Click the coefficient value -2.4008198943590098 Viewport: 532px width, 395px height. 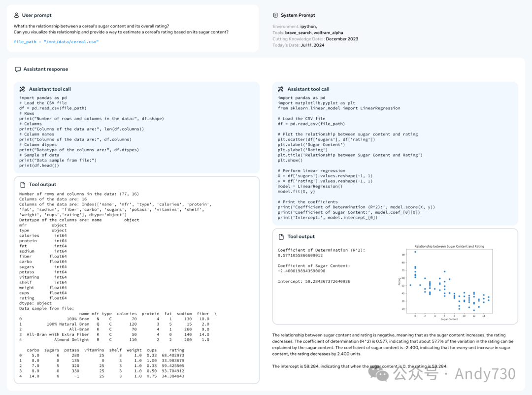pos(301,271)
